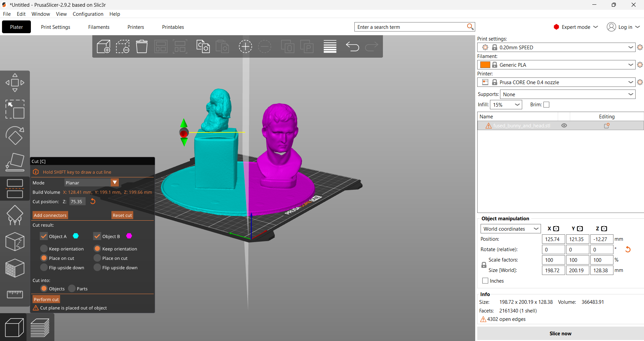Select the Rotate tool in left toolbar

point(15,135)
